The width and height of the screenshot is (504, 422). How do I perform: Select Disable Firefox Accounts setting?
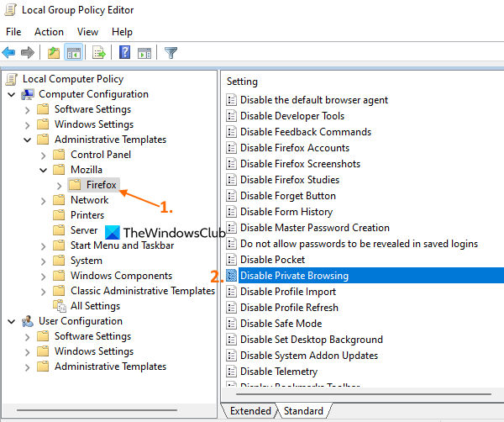click(295, 148)
